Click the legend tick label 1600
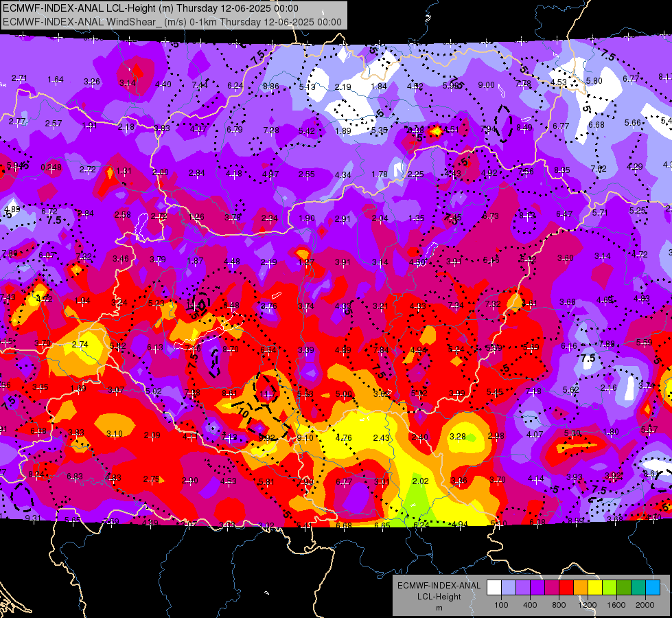This screenshot has width=672, height=618. point(616,605)
